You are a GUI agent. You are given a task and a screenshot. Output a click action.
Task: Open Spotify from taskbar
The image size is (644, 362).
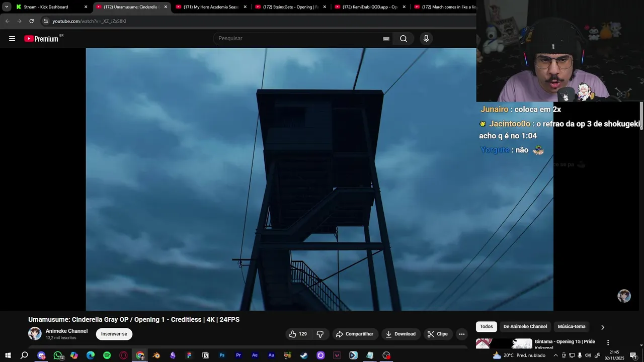(107, 355)
